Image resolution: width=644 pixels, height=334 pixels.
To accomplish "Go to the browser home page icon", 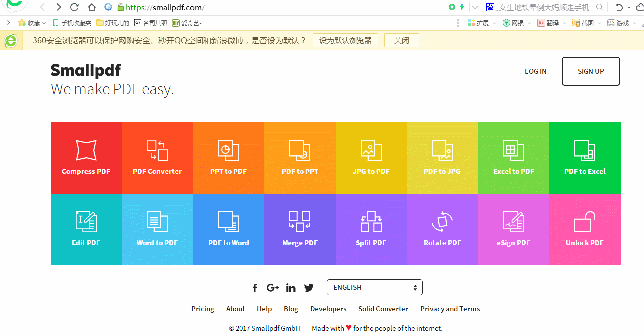I will point(91,7).
